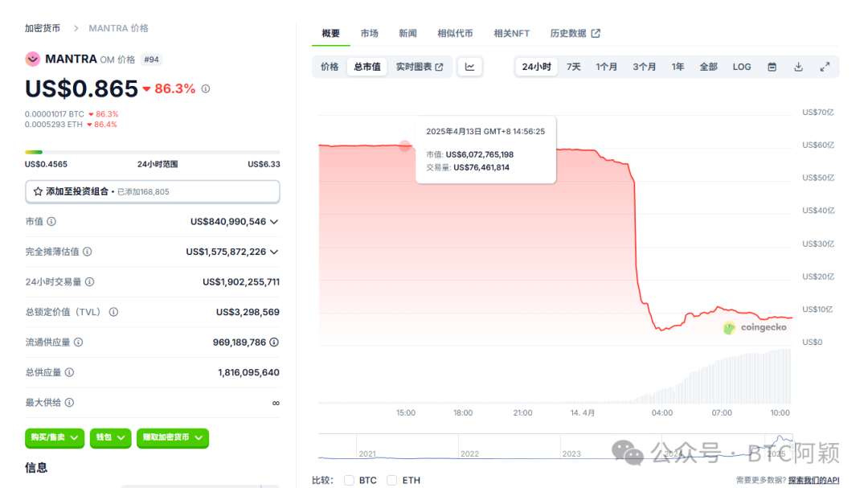Click the info icon next to 流通供应量 label

[x=79, y=342]
